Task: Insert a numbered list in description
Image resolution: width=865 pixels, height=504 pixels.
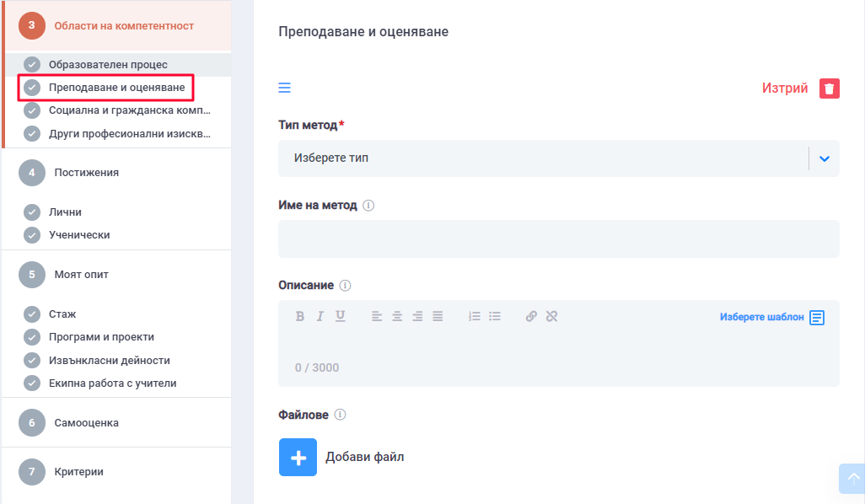Action: coord(475,317)
